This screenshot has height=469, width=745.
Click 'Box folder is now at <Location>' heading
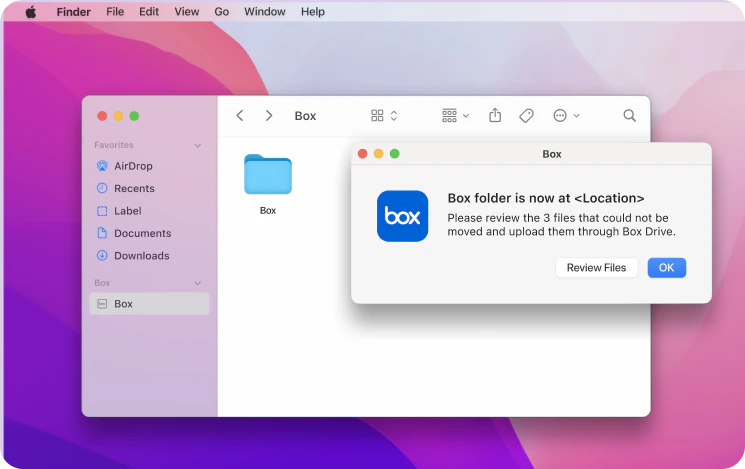(x=546, y=198)
